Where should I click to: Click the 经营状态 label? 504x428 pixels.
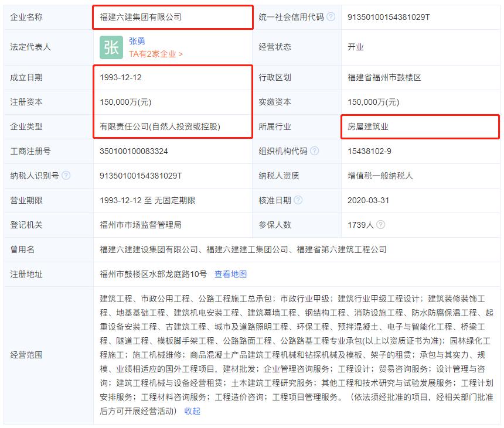click(275, 47)
